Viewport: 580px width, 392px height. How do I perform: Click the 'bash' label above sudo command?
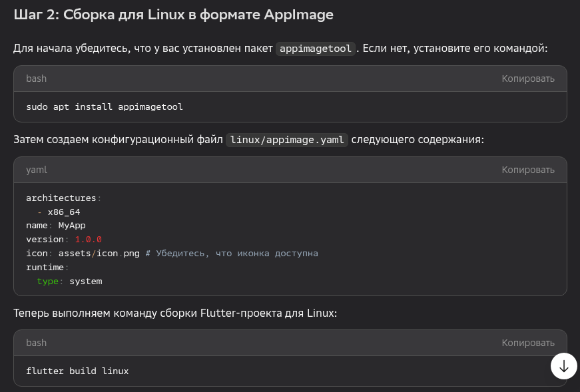click(x=36, y=79)
